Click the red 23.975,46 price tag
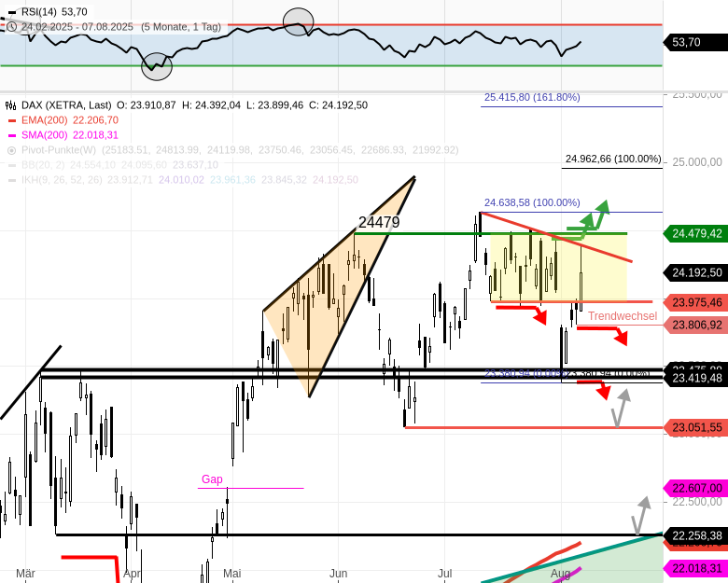This screenshot has width=728, height=583. [x=695, y=302]
